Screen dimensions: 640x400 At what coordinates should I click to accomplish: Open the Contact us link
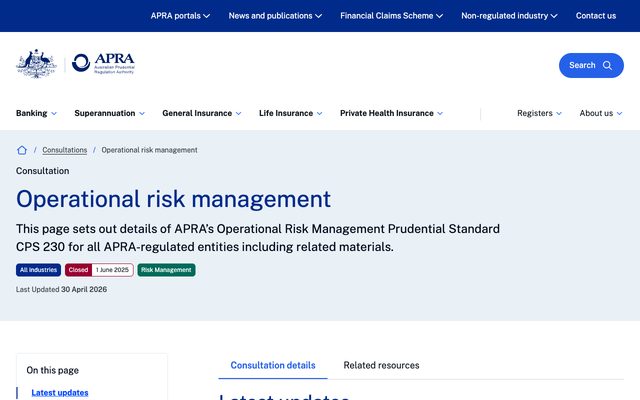[596, 16]
